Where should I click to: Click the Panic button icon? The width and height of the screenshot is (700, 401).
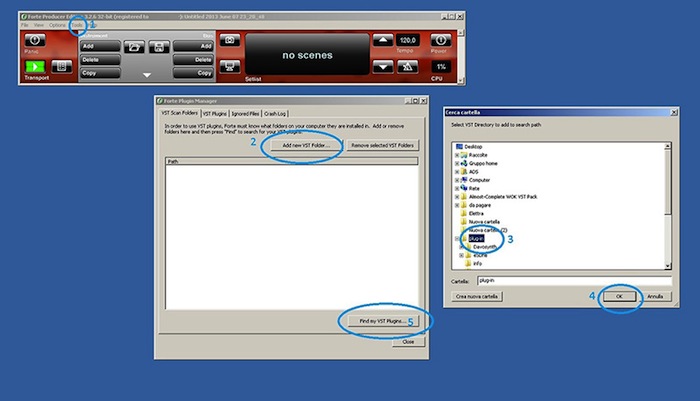tap(35, 41)
